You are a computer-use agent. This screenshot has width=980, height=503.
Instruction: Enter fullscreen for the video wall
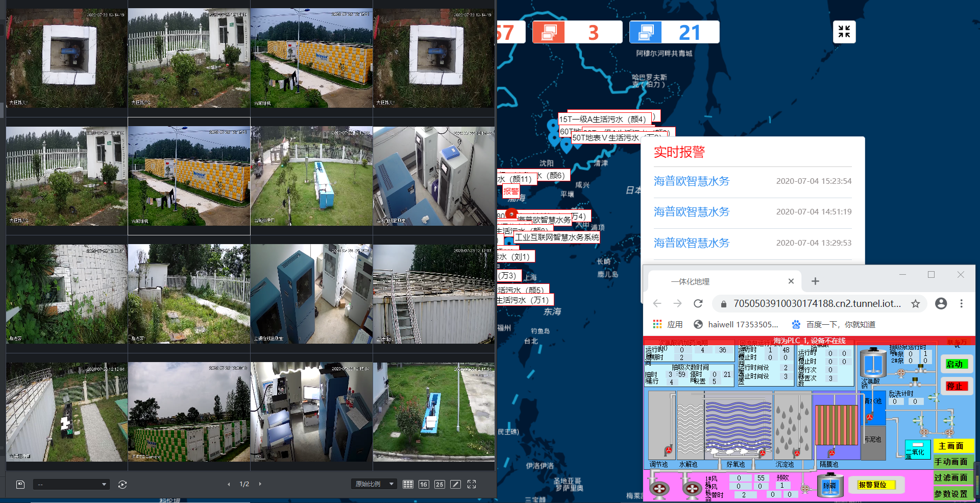click(x=472, y=484)
